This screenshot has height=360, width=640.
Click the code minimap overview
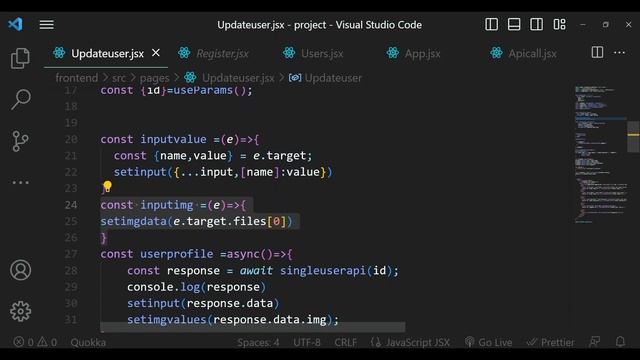600,154
